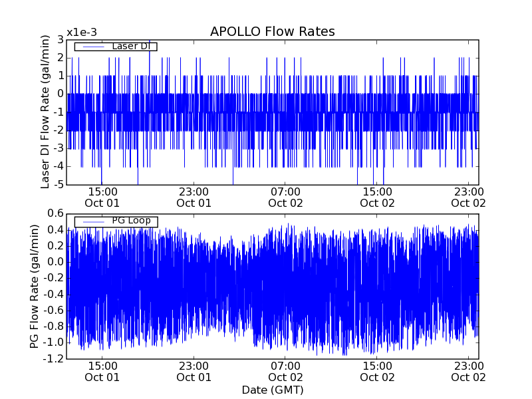
Task: Click the APOLLO Flow Rates chart title
Action: pos(272,31)
